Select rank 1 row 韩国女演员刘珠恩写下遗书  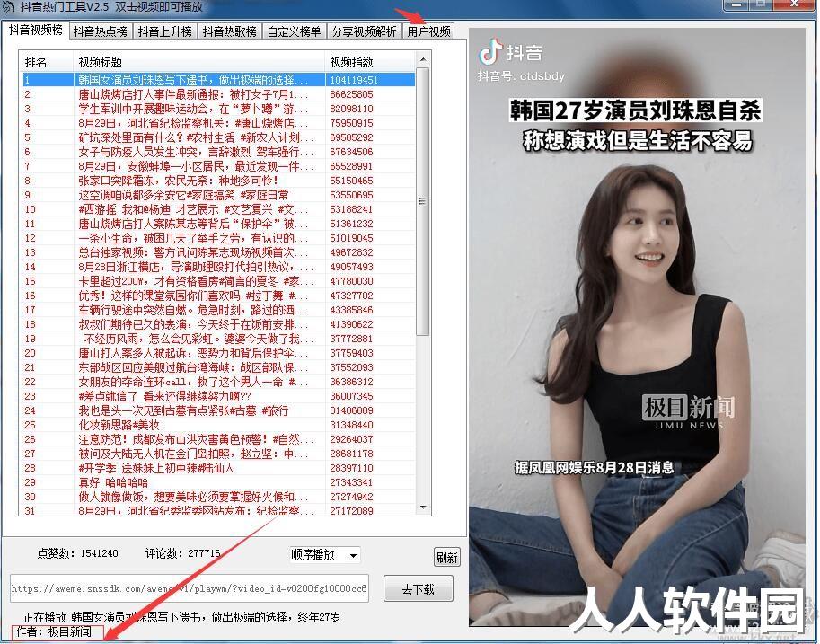tap(218, 80)
